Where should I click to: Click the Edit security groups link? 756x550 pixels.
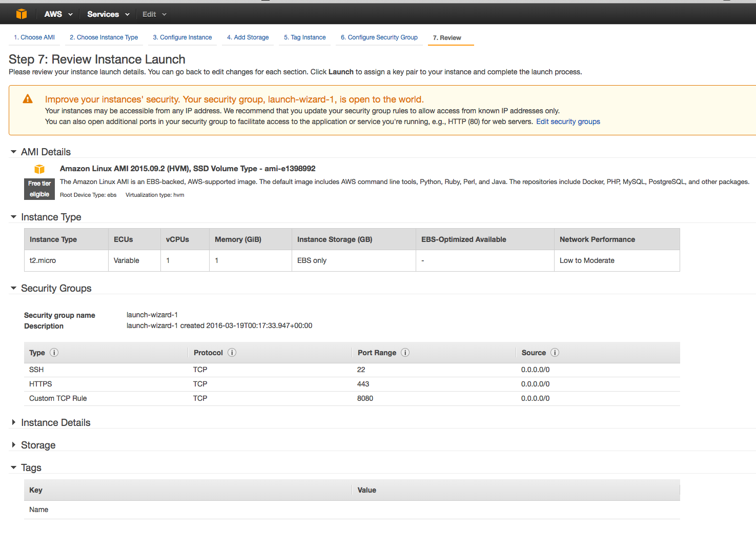point(568,121)
